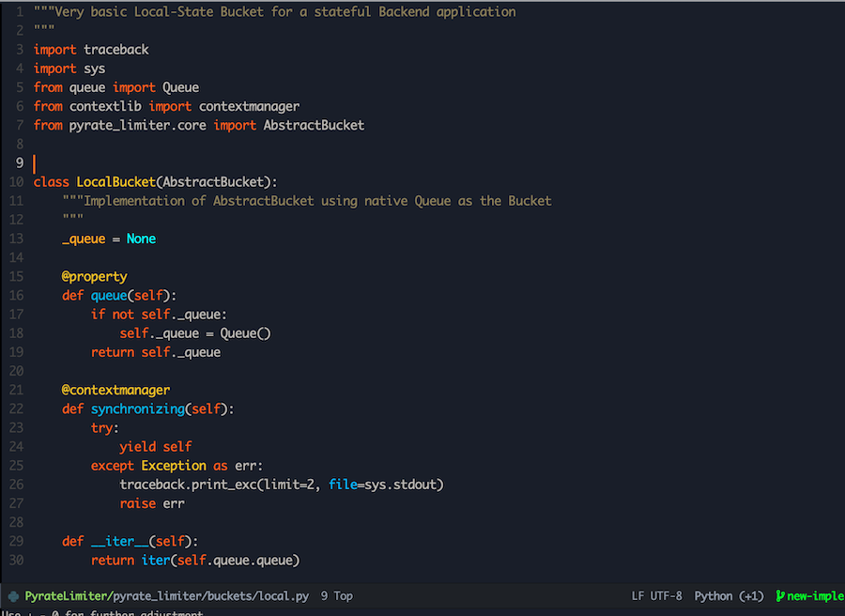This screenshot has height=616, width=845.
Task: Click the git branch icon in the modeline
Action: [780, 596]
